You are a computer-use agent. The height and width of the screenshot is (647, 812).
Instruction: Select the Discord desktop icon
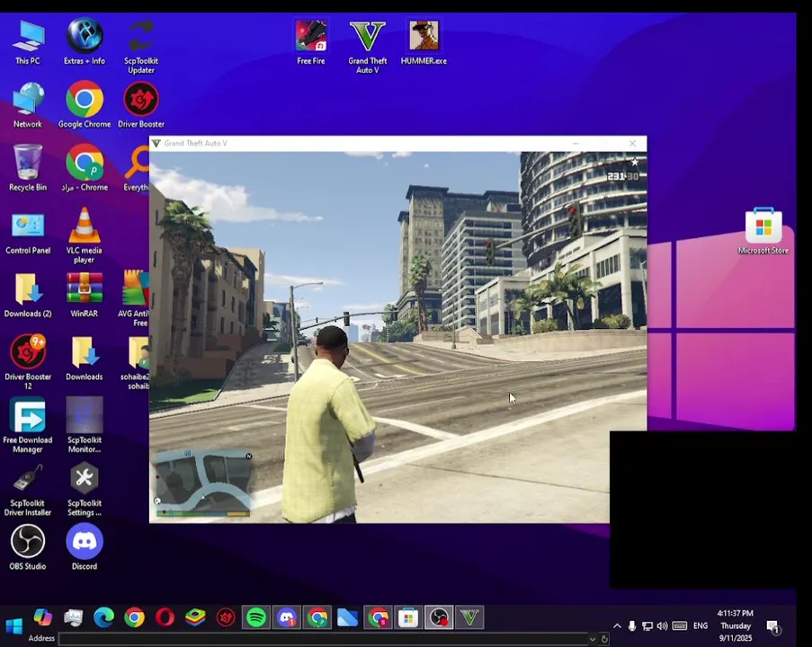[x=85, y=547]
